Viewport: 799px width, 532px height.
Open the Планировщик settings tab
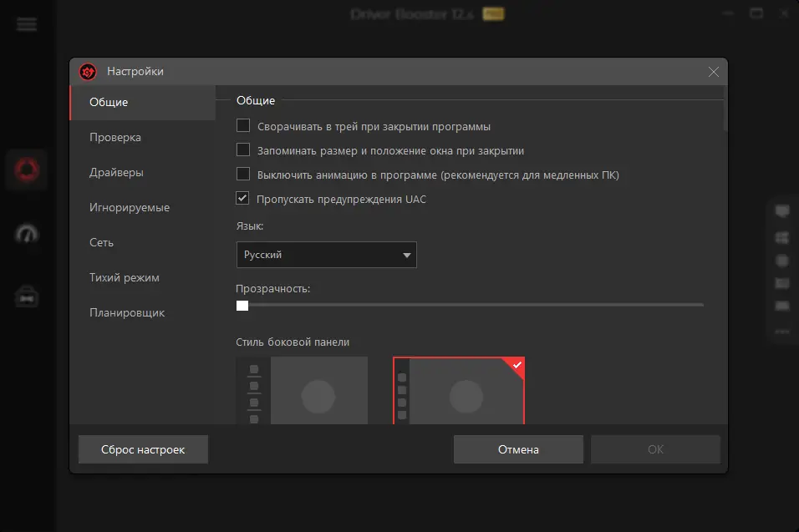143,313
